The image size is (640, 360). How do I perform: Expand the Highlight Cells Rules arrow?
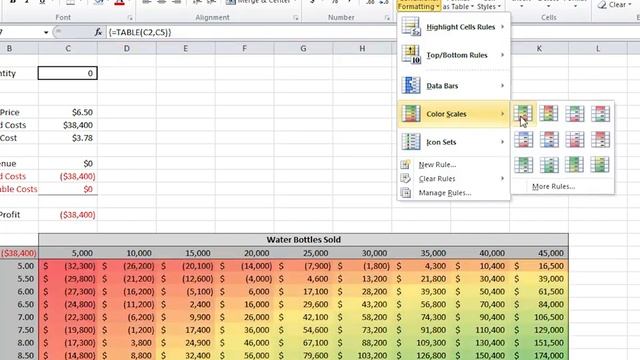502,27
